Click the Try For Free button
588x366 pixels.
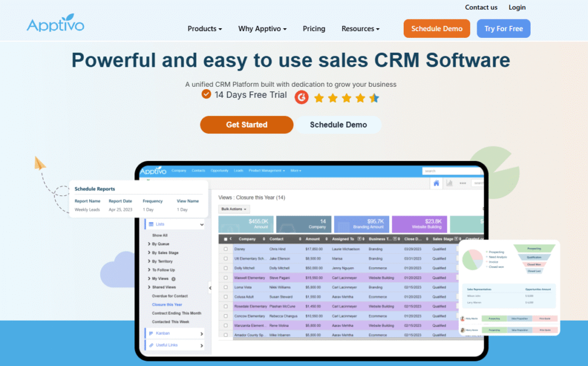(x=504, y=29)
